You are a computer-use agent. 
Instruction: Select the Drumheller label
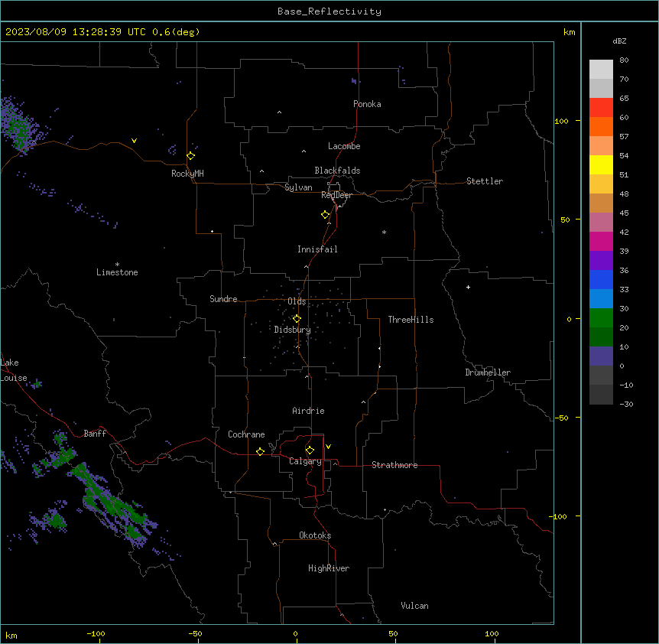click(x=488, y=372)
